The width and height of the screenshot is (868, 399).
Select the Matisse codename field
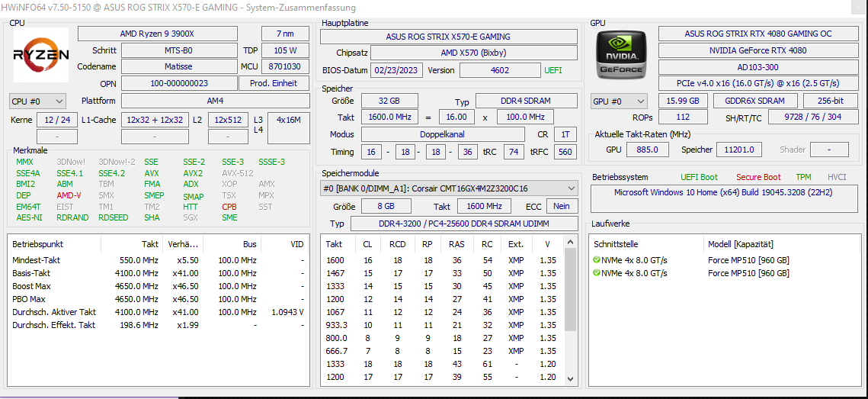click(x=179, y=66)
